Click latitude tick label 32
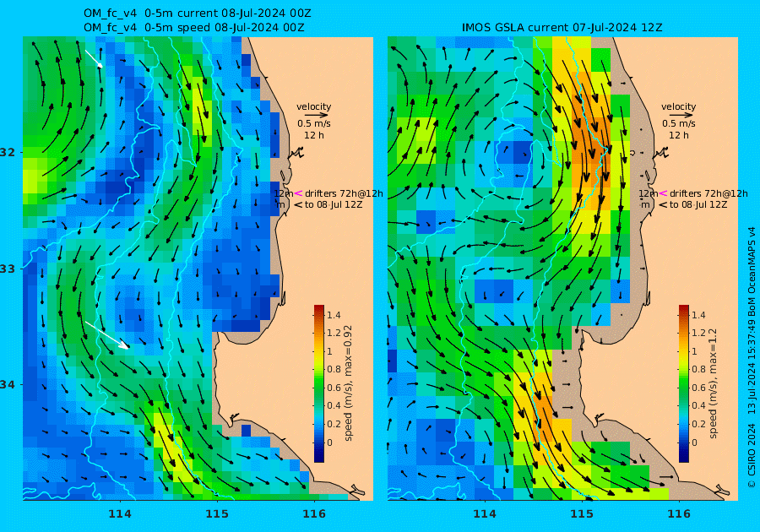 [8, 152]
